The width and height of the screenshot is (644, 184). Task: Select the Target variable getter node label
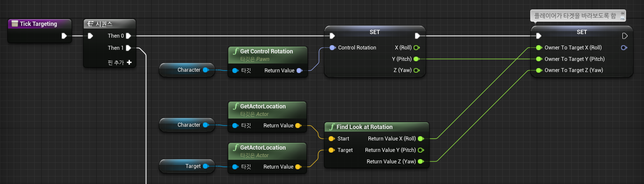193,166
